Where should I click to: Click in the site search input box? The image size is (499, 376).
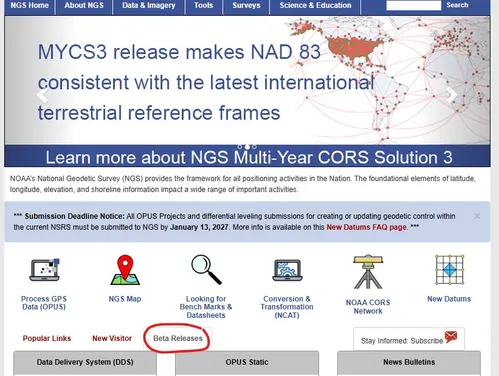[x=413, y=5]
